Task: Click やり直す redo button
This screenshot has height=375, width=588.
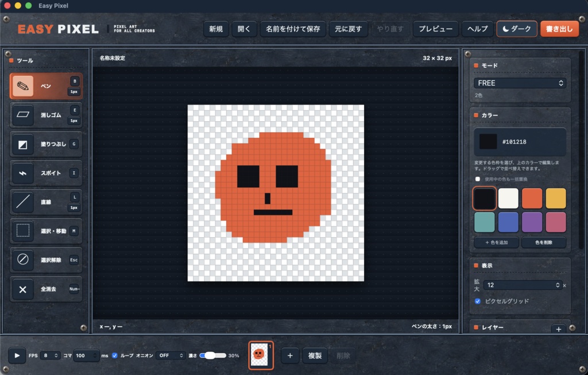Action: (390, 29)
